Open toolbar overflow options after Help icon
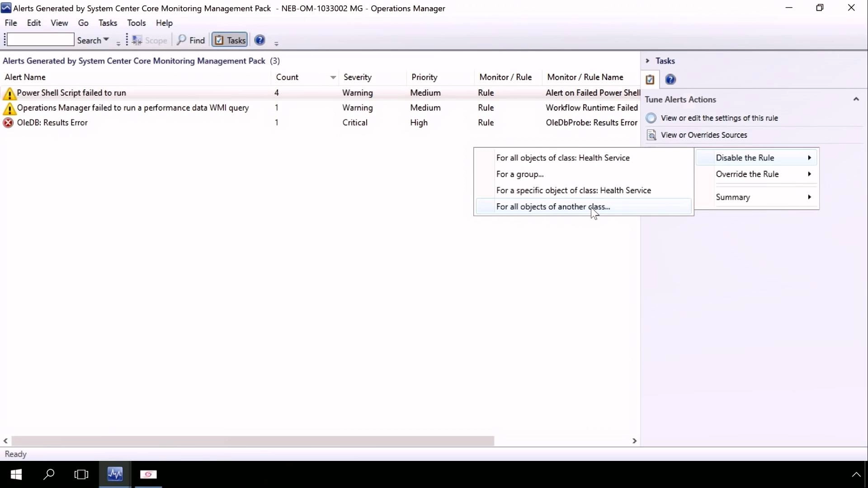868x488 pixels. coord(276,43)
